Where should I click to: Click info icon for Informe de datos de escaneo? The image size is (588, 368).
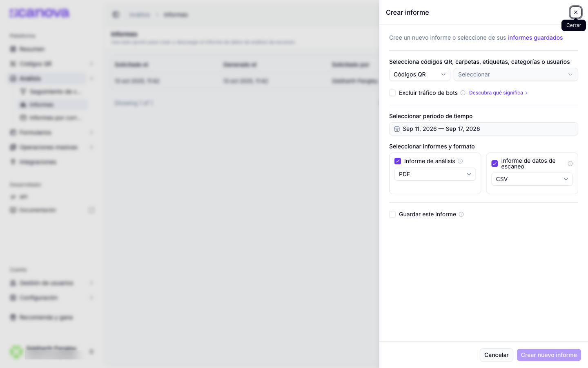click(570, 164)
